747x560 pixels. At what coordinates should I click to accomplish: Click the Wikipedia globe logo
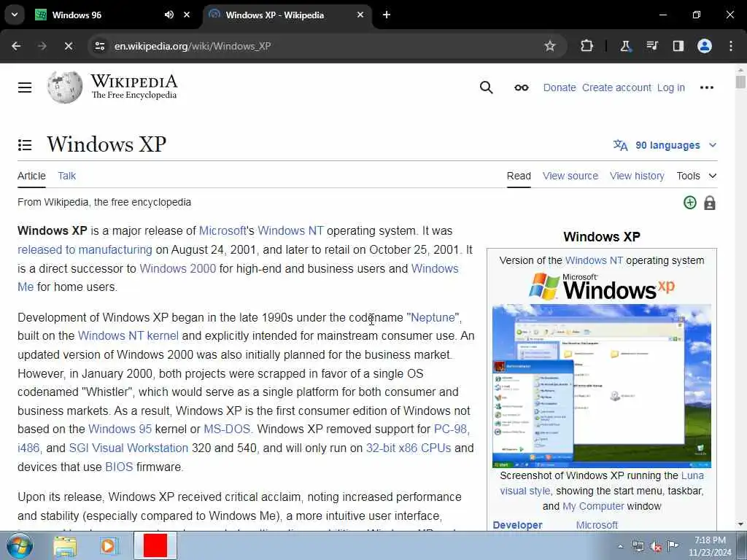65,87
